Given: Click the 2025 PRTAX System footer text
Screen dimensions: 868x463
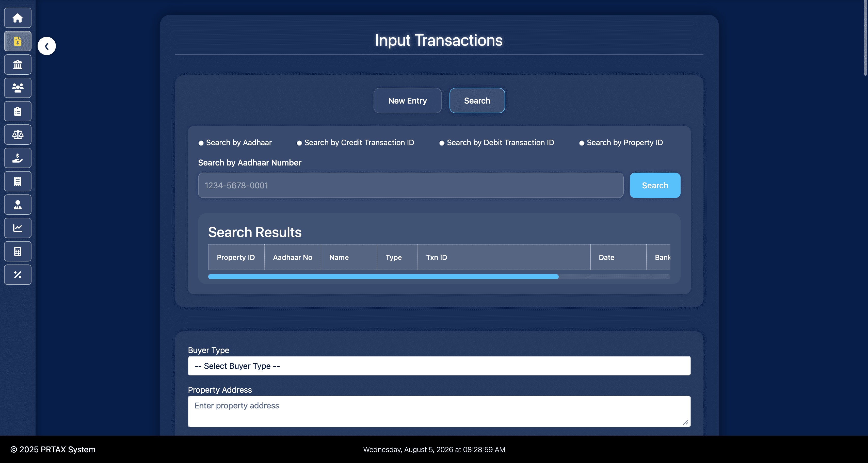Looking at the screenshot, I should click(x=53, y=450).
